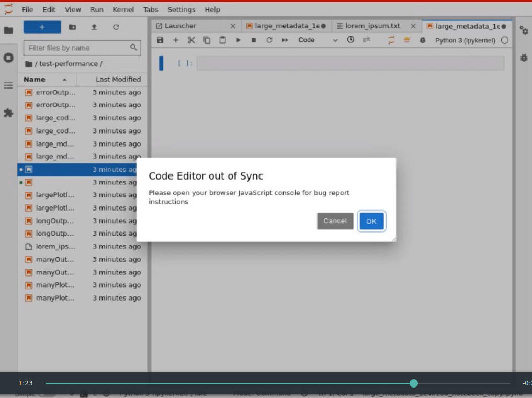The height and width of the screenshot is (398, 532).
Task: Save the notebook via toolbar save icon
Action: 160,39
